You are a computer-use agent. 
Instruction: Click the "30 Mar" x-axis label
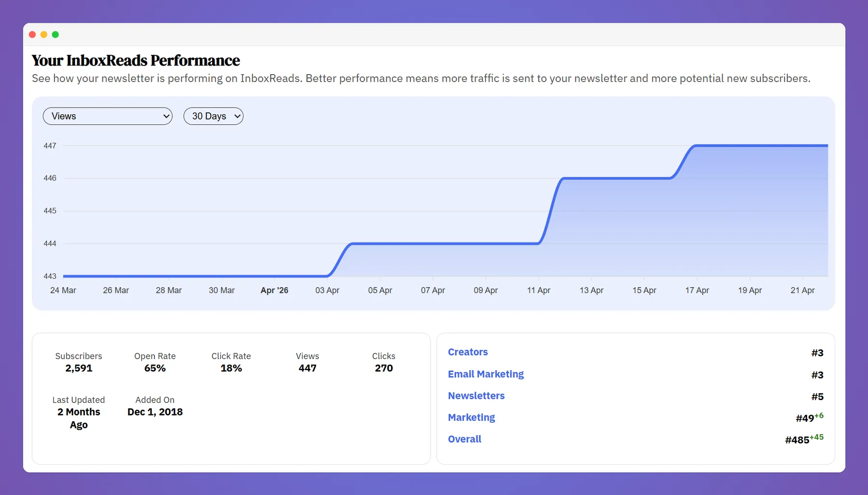(222, 290)
